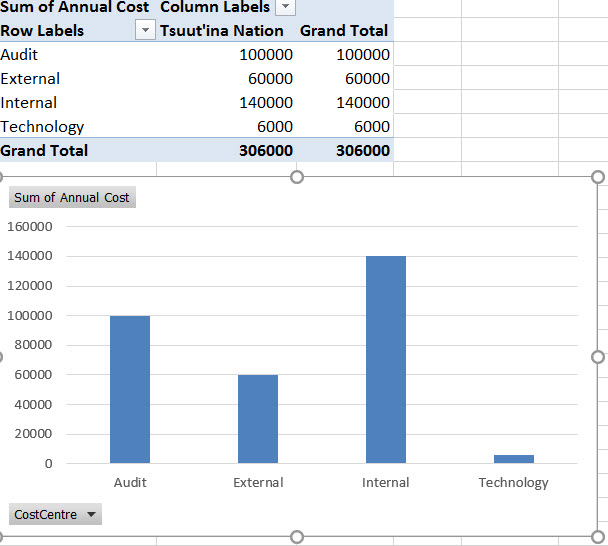The image size is (608, 546).
Task: Select Tsuut'ina Nation value 6000 for Technology
Action: coord(226,126)
